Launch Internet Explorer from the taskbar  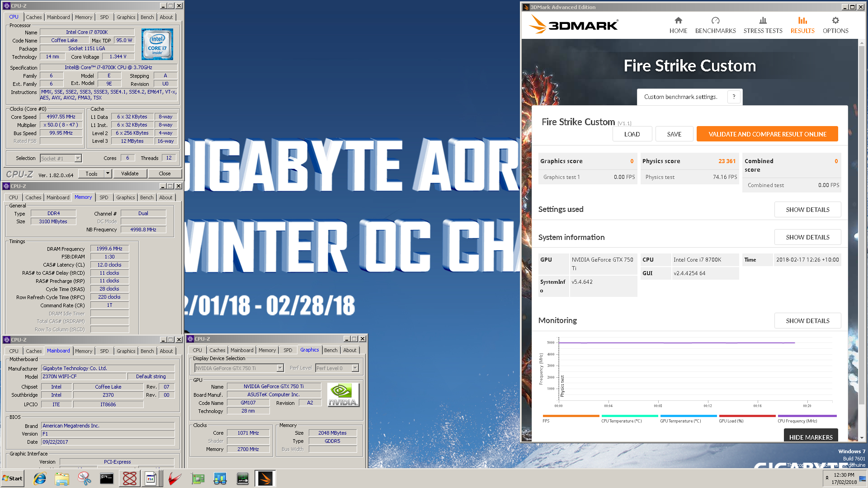click(40, 479)
